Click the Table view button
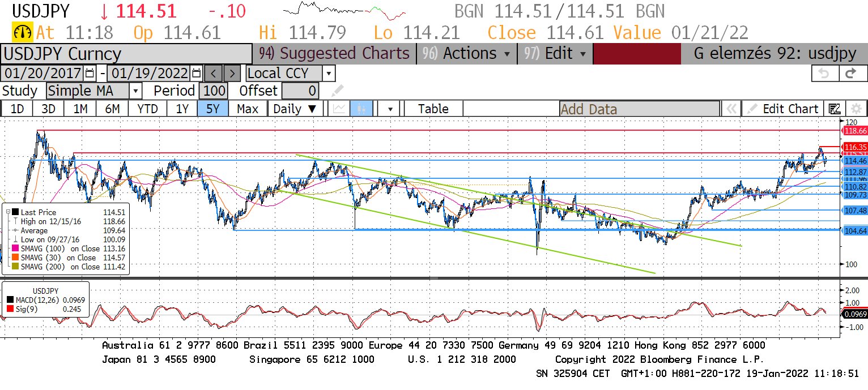The height and width of the screenshot is (390, 868). point(433,109)
